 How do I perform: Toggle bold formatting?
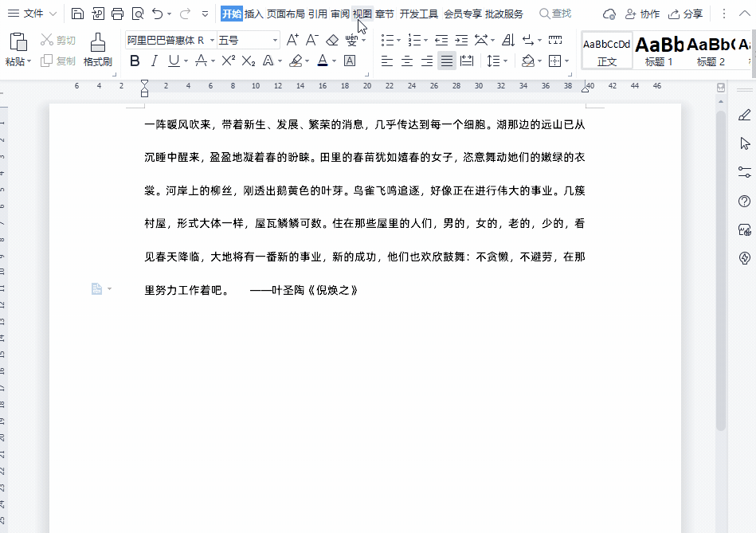tap(134, 61)
